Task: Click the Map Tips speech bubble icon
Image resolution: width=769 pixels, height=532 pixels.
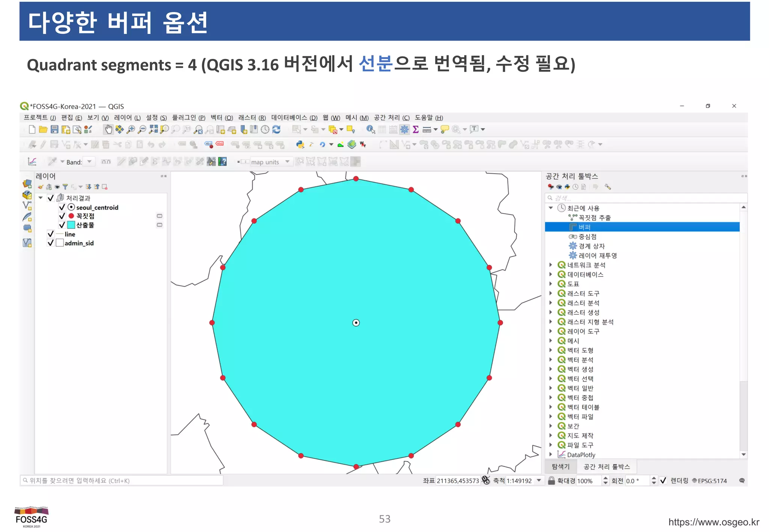Action: point(445,129)
